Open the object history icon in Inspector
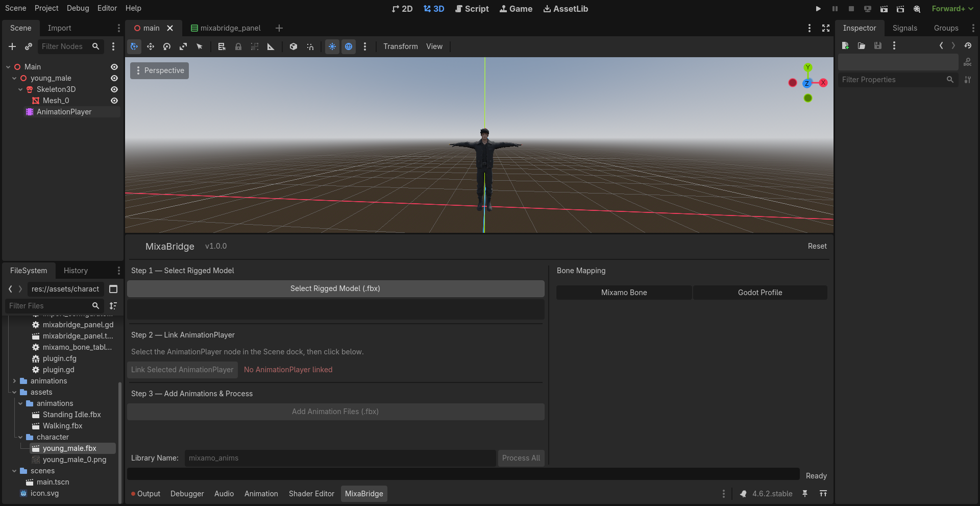Image resolution: width=980 pixels, height=506 pixels. pyautogui.click(x=968, y=45)
